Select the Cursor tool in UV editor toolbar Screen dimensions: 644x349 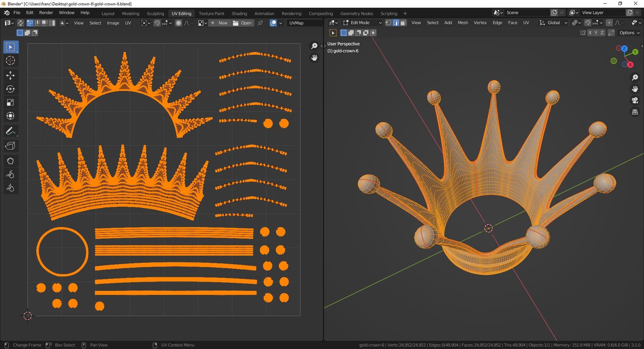click(x=10, y=60)
